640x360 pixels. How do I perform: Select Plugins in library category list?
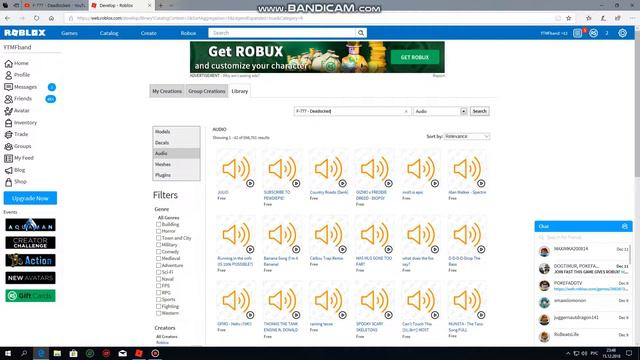(x=176, y=175)
